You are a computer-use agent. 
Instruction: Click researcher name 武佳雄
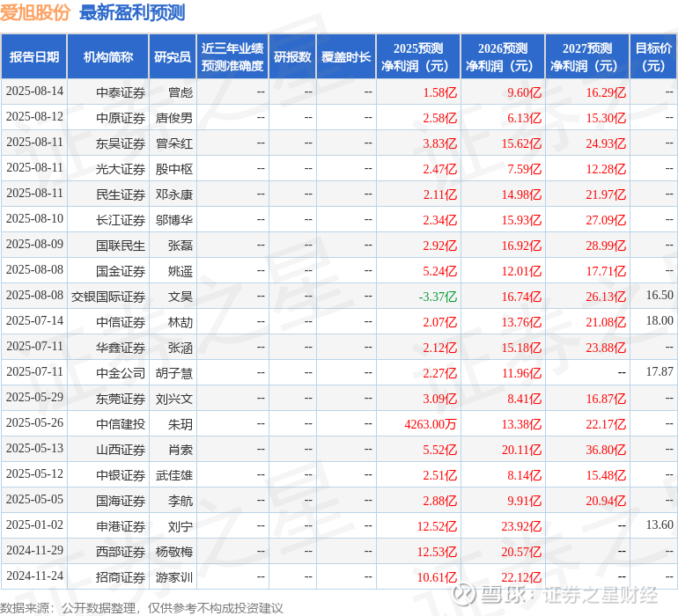[174, 474]
